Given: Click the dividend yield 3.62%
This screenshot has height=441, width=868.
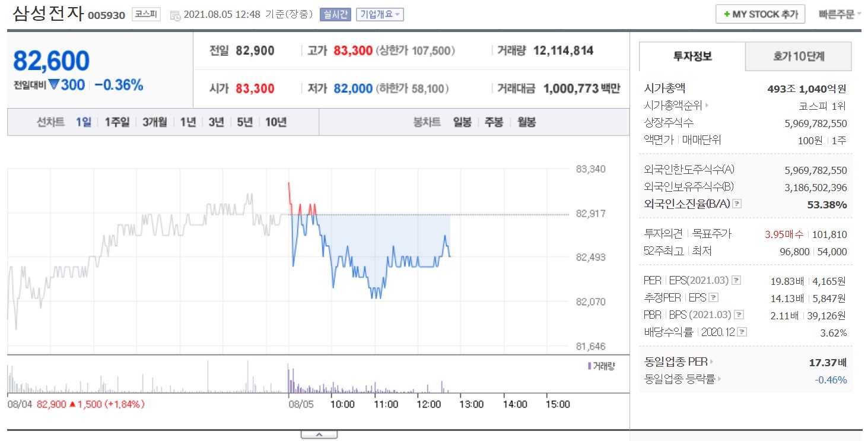Looking at the screenshot, I should point(834,332).
